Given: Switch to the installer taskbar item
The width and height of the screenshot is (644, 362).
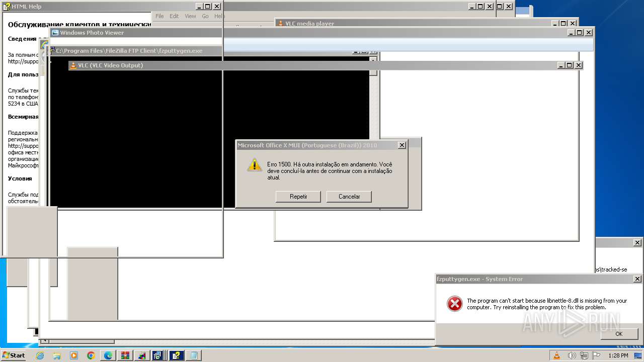Looking at the screenshot, I should coord(159,355).
